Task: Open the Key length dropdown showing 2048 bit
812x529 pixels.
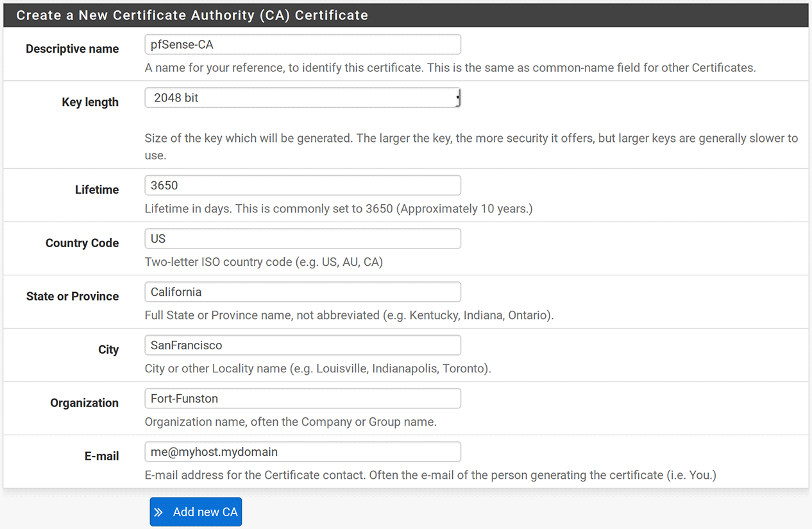Action: click(301, 98)
